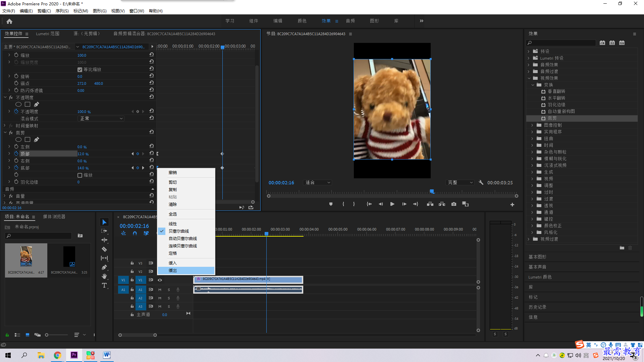This screenshot has width=644, height=362.
Task: Open the 基本声音 panel
Action: 537,267
